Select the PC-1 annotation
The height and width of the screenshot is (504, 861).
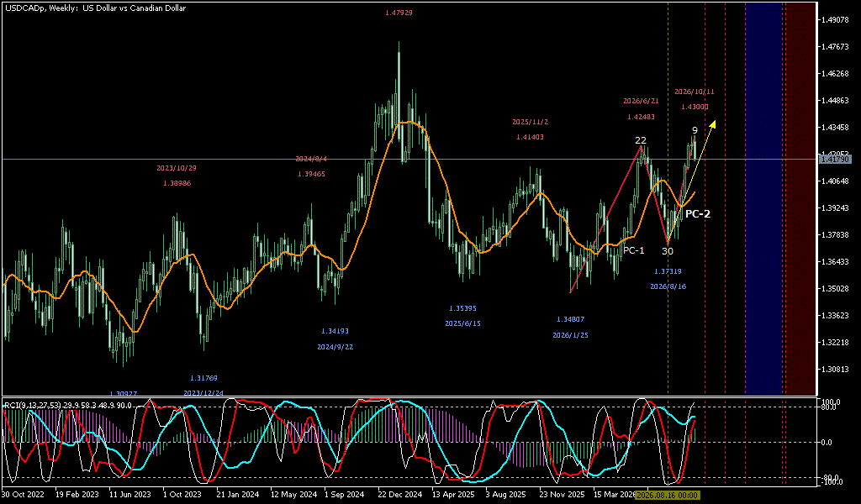[634, 250]
